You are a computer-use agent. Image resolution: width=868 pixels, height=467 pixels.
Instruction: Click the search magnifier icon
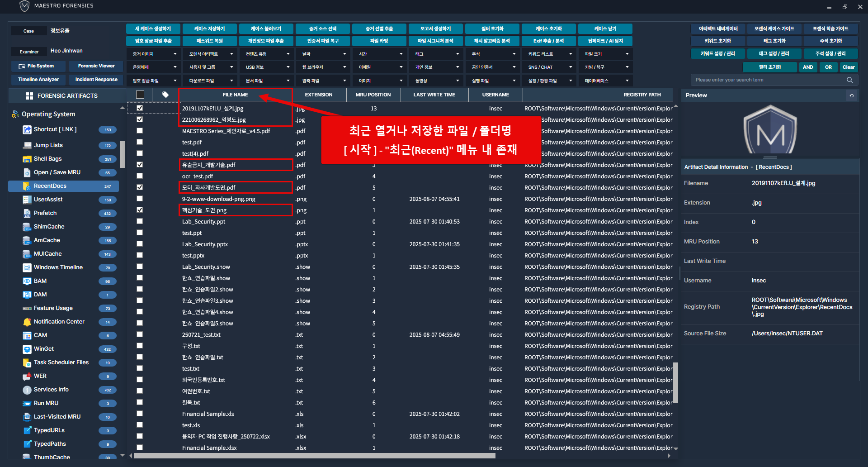[850, 80]
